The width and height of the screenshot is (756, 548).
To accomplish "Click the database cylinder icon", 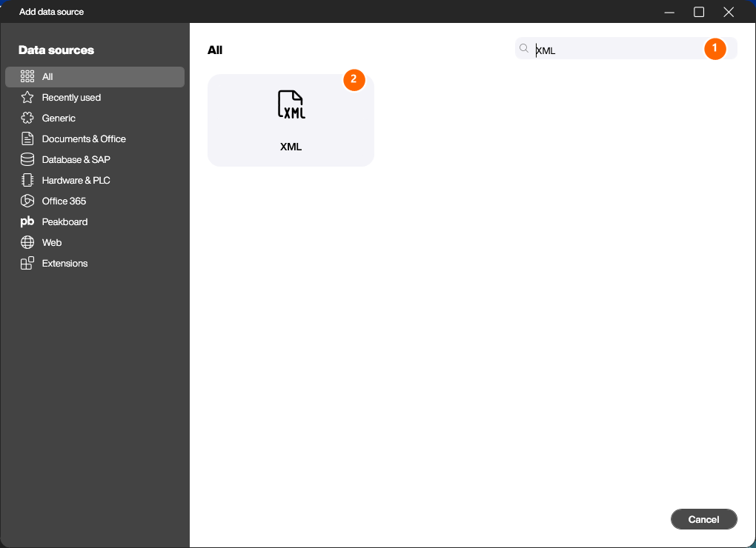I will (27, 159).
